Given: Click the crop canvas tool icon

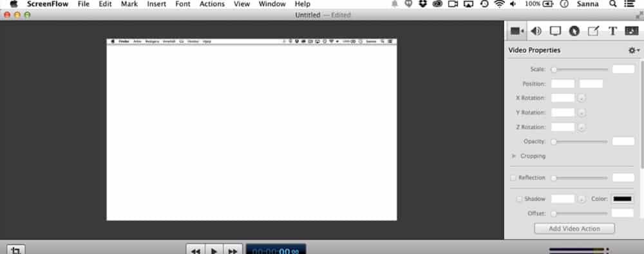Looking at the screenshot, I should [x=15, y=249].
